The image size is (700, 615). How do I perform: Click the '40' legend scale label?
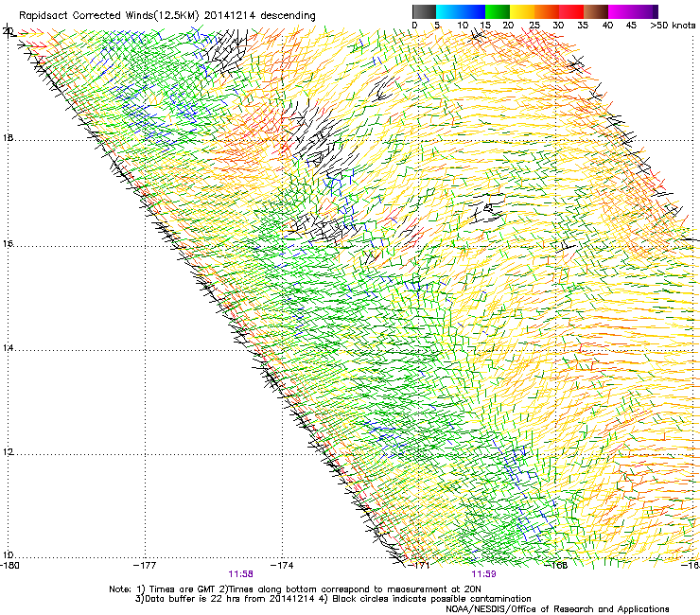607,26
